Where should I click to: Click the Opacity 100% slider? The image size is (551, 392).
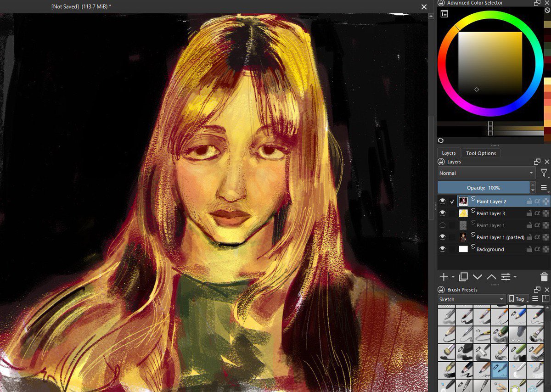(x=484, y=188)
